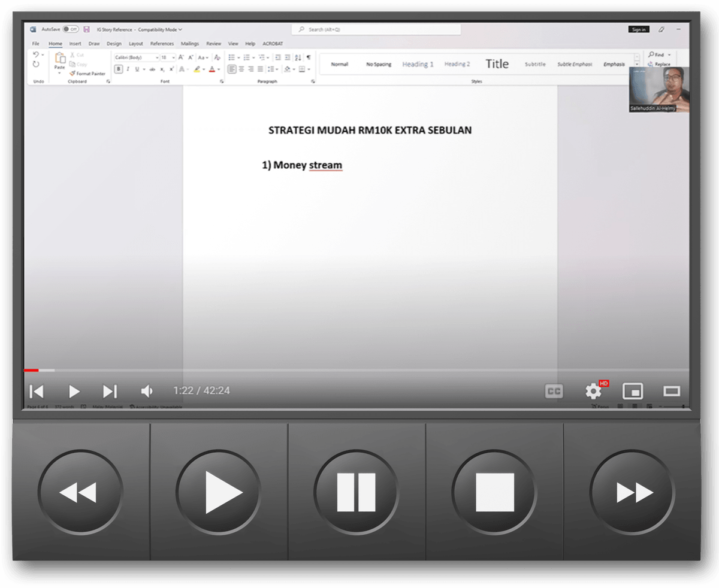Screen dimensions: 719x588
Task: Open the Calibri (Body) font name dropdown
Action: tap(137, 57)
